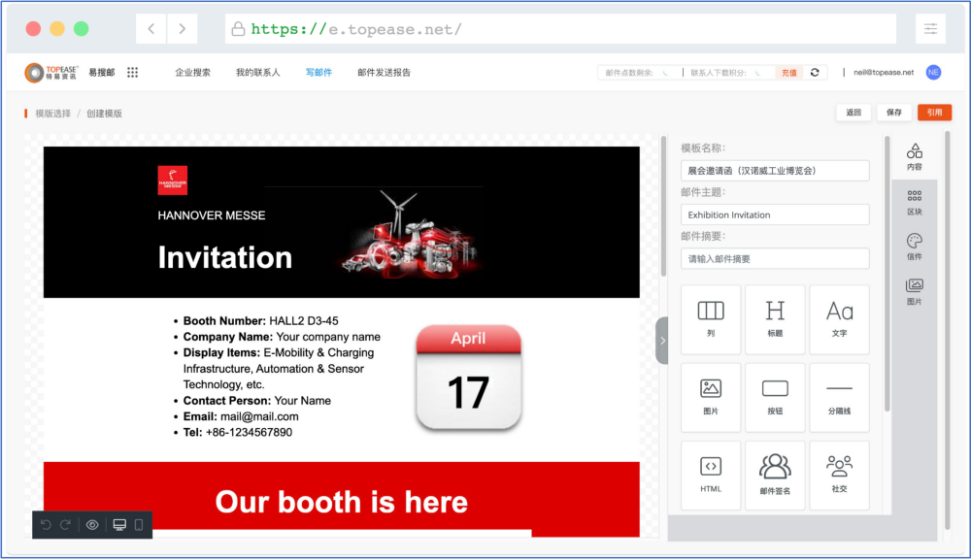Viewport: 971px width, 560px height.
Task: Click the 'Booth Number: HALL2 D3-45' line
Action: tap(260, 320)
